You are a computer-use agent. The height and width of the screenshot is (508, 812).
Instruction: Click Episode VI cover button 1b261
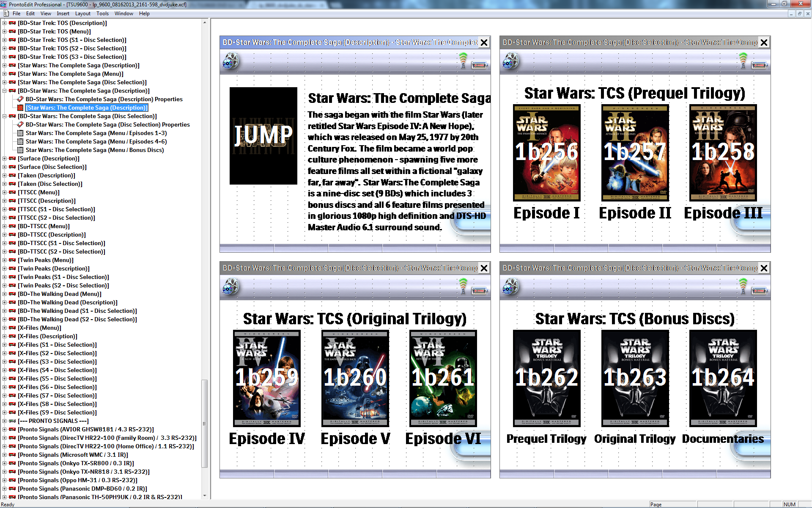coord(443,378)
